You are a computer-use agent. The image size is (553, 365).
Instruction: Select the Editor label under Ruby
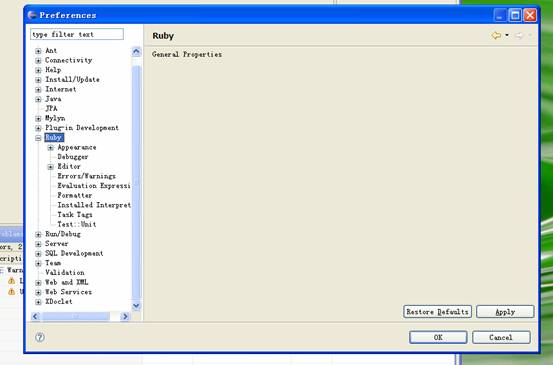tap(69, 166)
